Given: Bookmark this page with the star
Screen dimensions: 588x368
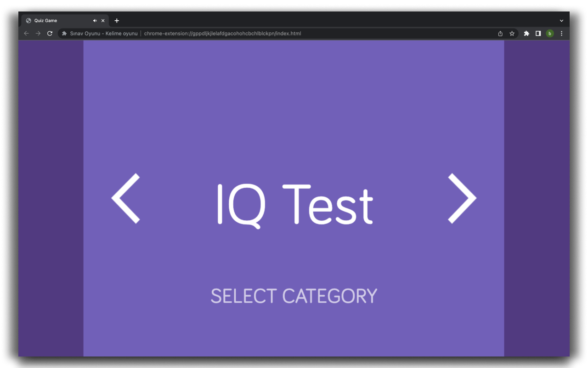Looking at the screenshot, I should pos(512,34).
